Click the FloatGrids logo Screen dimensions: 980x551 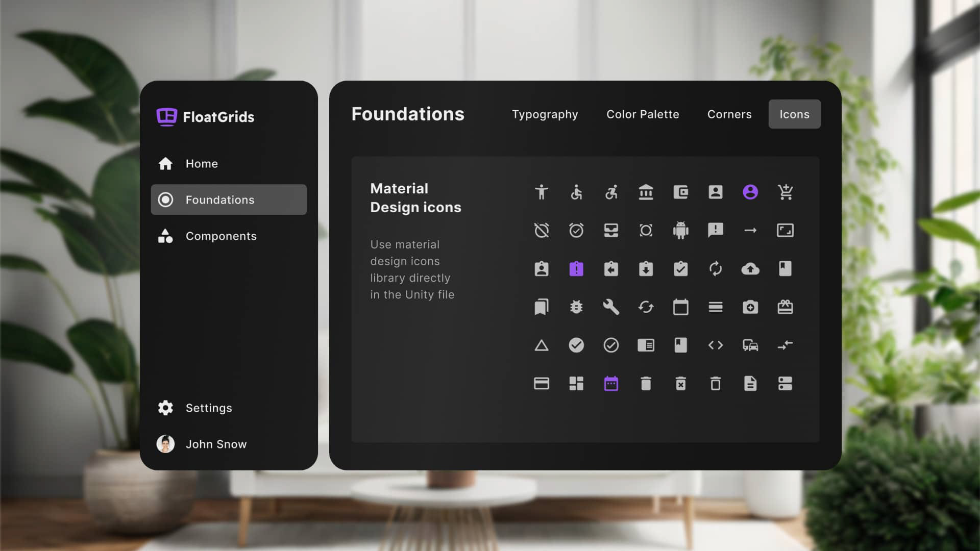[x=205, y=117]
